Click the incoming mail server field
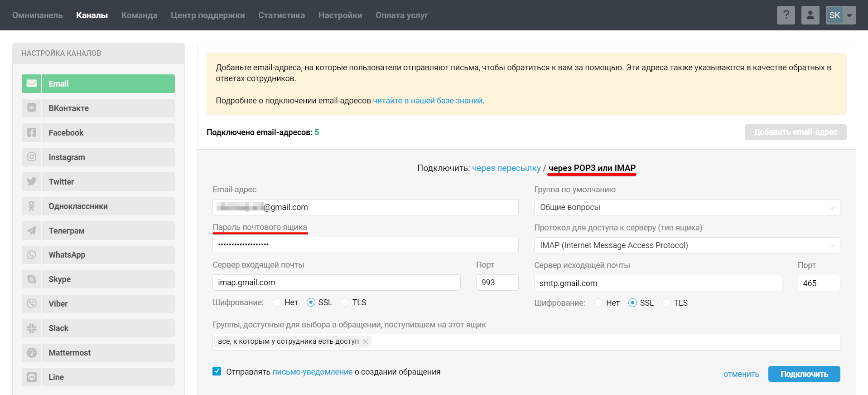This screenshot has height=395, width=868. [x=336, y=283]
